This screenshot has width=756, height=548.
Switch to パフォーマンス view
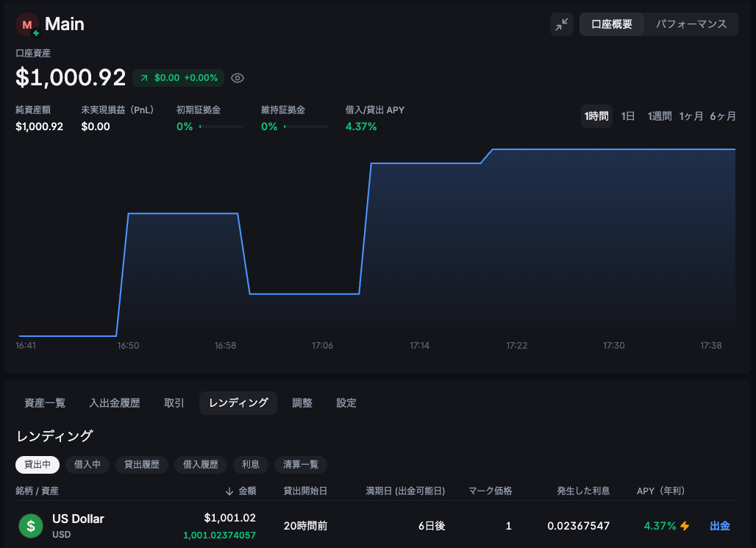691,24
